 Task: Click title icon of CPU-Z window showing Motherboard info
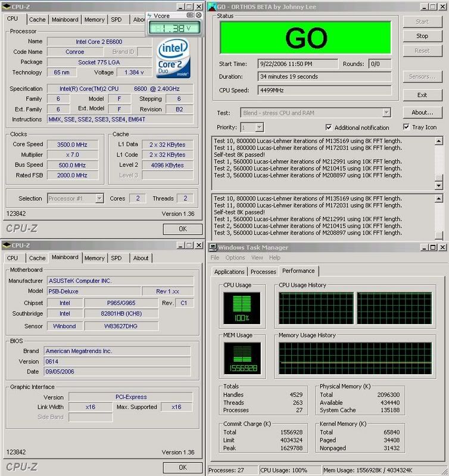pos(7,245)
